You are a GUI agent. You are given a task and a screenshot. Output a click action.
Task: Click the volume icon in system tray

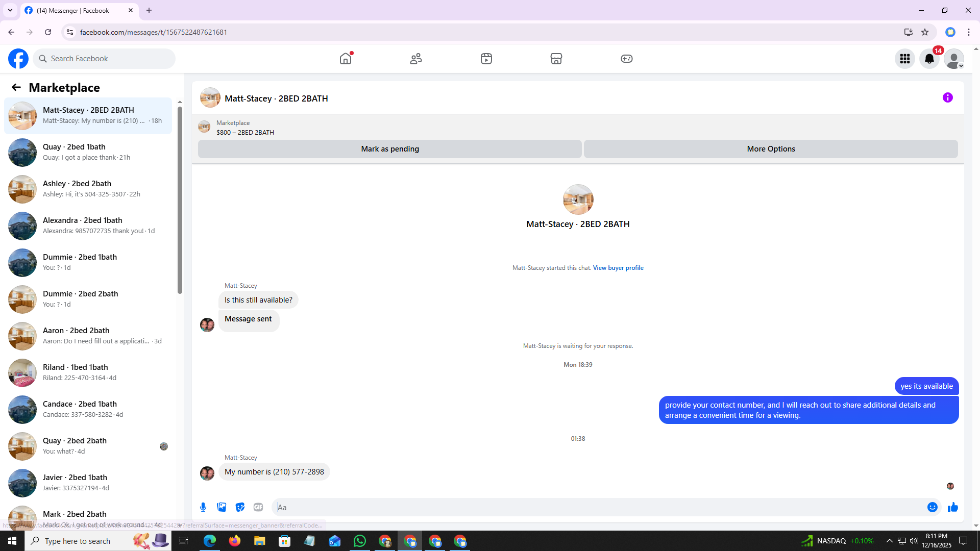click(x=914, y=541)
